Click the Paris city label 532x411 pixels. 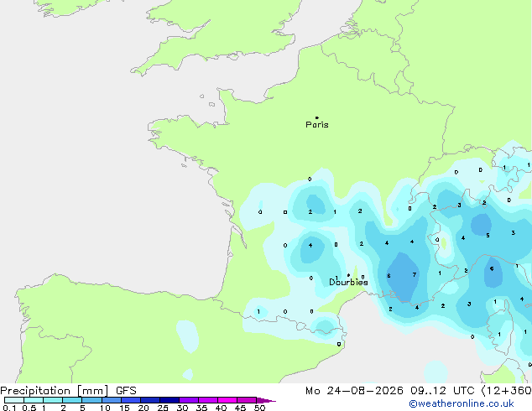317,124
